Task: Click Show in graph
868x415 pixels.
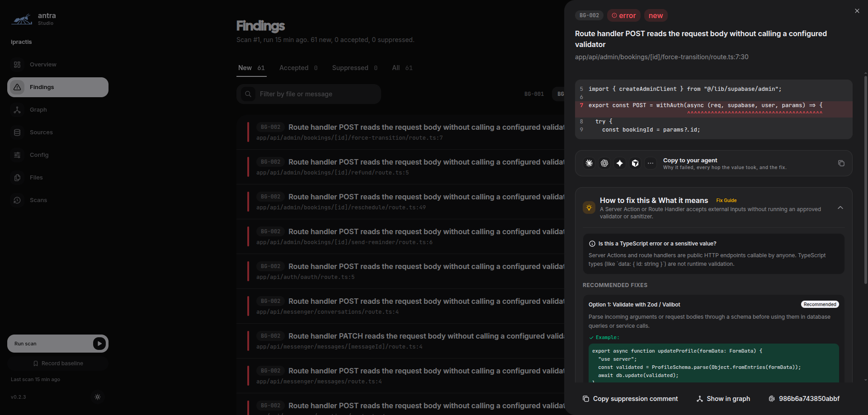Action: [x=723, y=399]
